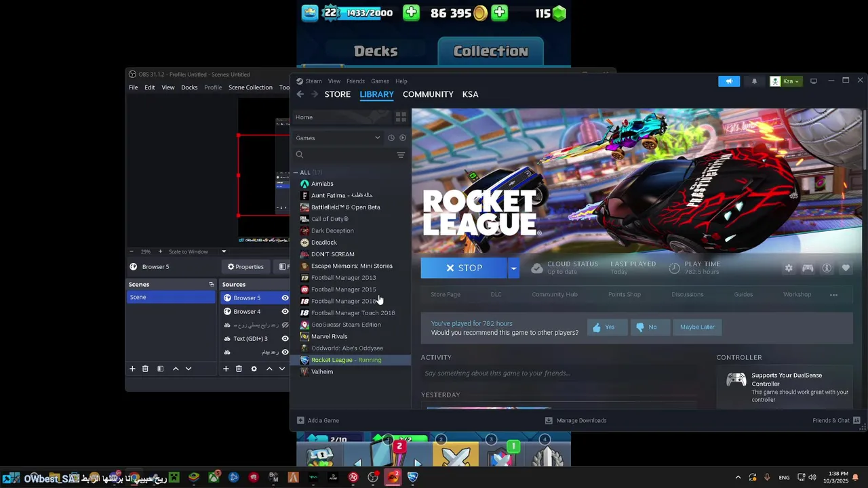Undock OBS Scenes panel icon
The width and height of the screenshot is (868, 488).
pyautogui.click(x=211, y=285)
